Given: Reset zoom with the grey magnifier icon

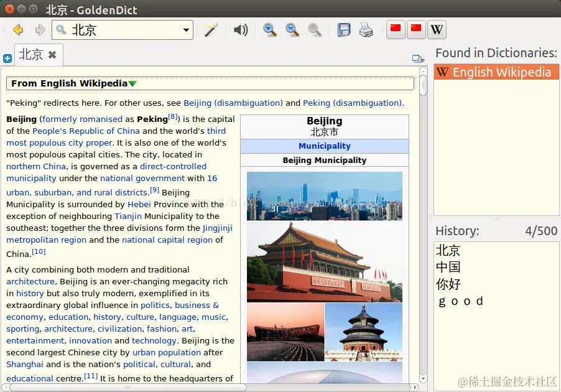Looking at the screenshot, I should [x=315, y=30].
